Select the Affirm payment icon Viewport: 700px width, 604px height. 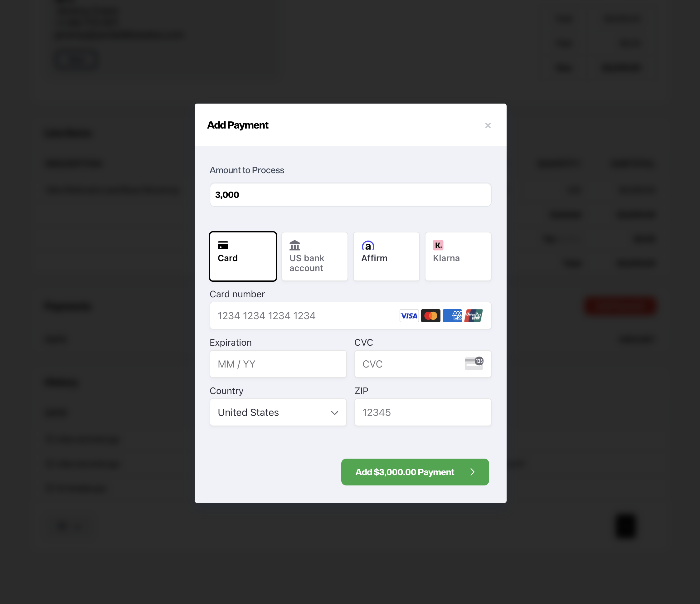coord(368,245)
